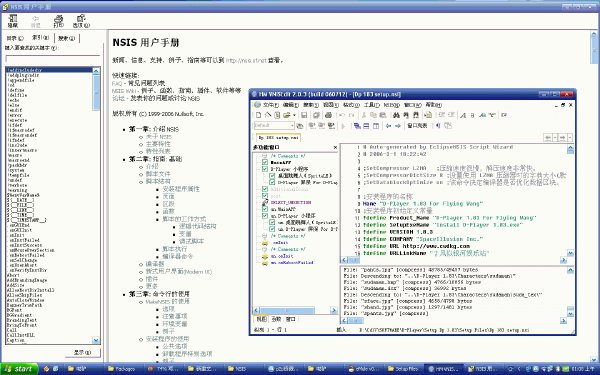Click the Undo arrow in NIS Edit toolbar
The height and width of the screenshot is (375, 600).
pos(342,115)
